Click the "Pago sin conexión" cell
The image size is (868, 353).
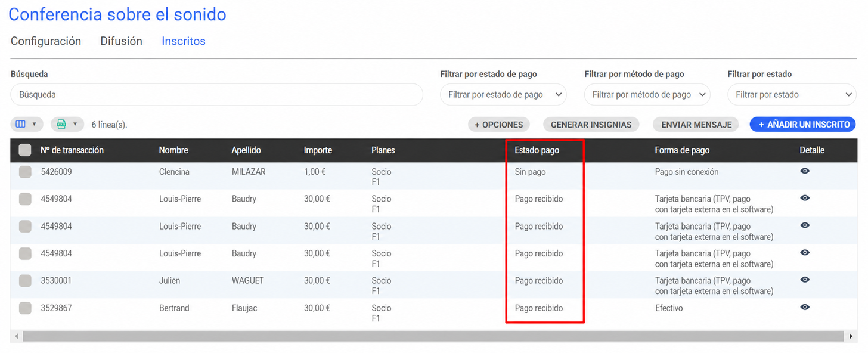[687, 172]
